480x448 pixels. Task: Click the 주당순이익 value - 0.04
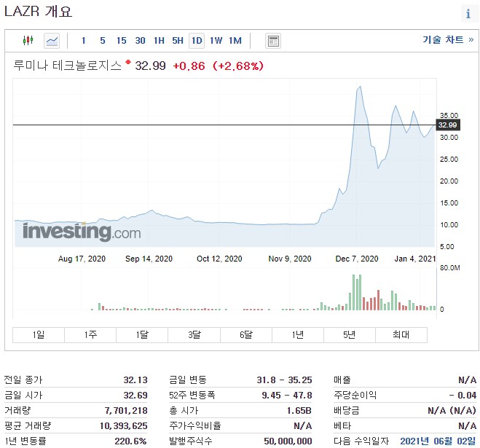[463, 396]
